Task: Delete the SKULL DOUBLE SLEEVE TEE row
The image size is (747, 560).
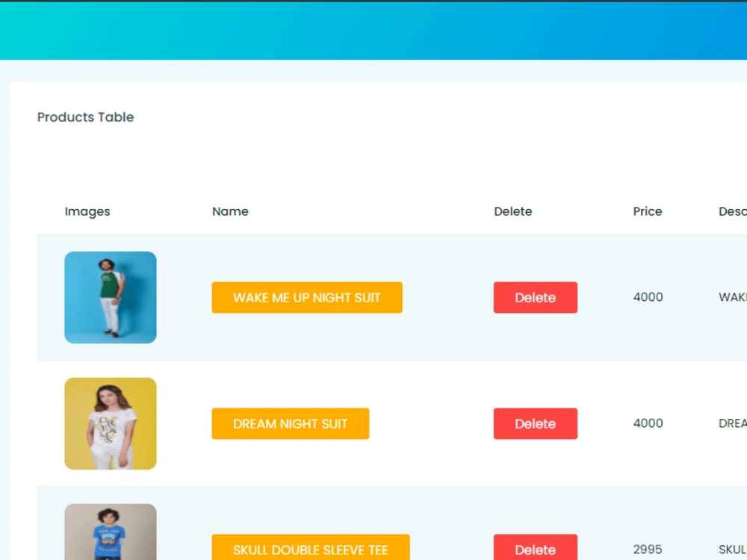Action: click(x=535, y=547)
